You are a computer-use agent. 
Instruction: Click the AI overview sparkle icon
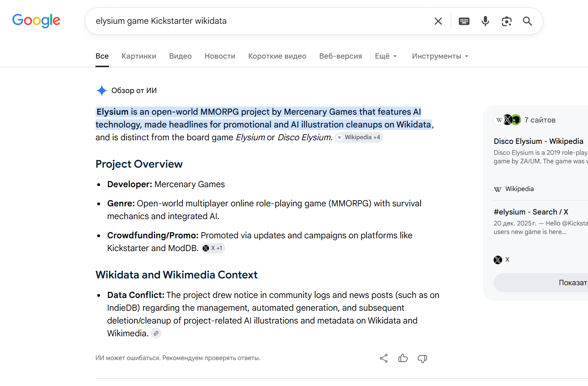click(102, 91)
